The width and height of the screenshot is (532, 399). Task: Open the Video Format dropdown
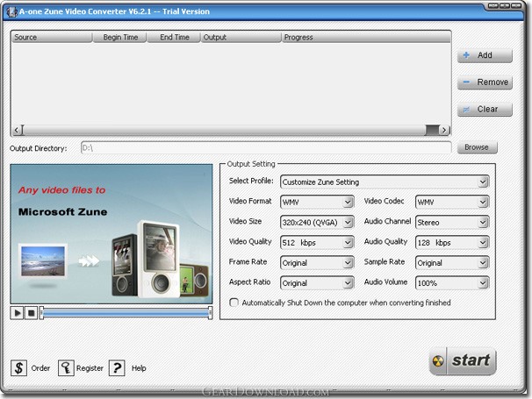317,202
